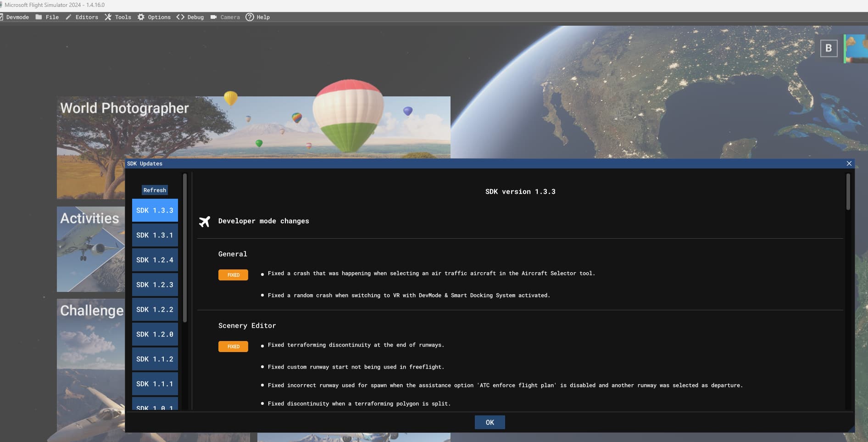868x442 pixels.
Task: Select SDK 1.2.3 in version list
Action: 155,285
